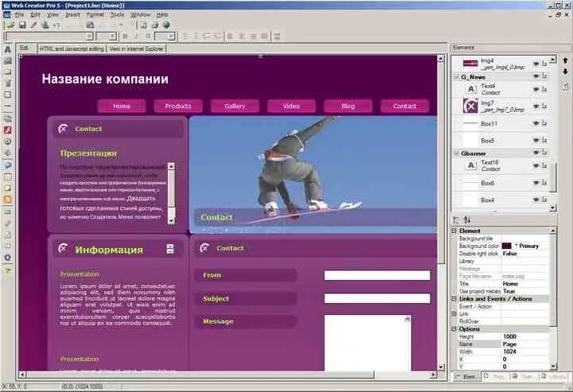The height and width of the screenshot is (392, 573).
Task: Open the Format menu
Action: pos(95,15)
